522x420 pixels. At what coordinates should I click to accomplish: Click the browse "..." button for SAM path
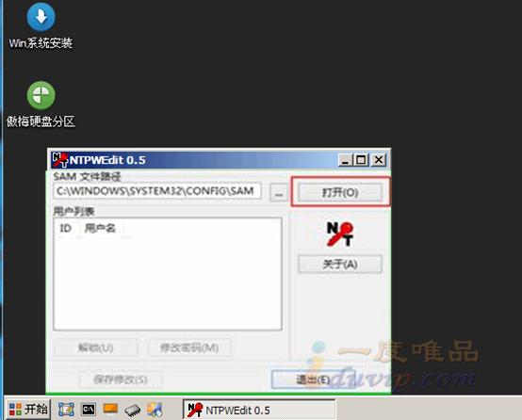279,192
